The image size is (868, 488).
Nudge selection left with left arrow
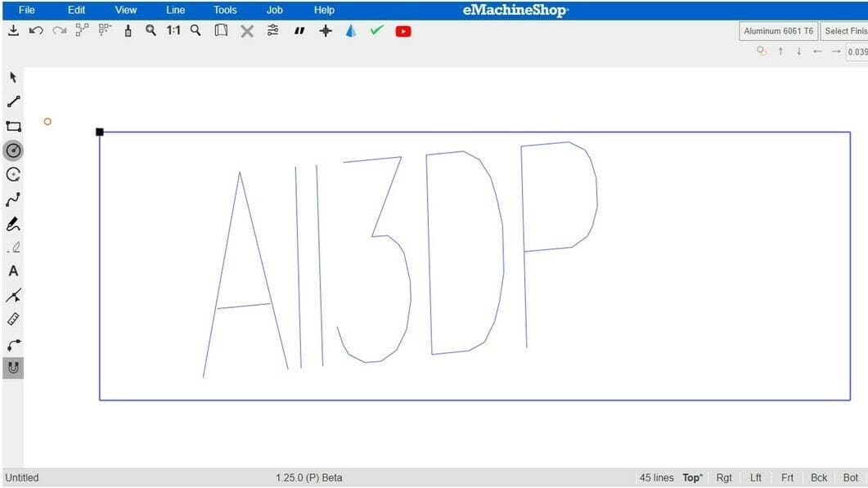(x=817, y=51)
